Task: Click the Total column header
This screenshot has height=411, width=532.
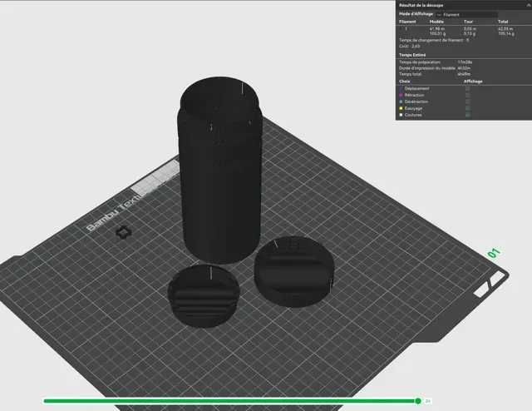Action: (x=503, y=22)
